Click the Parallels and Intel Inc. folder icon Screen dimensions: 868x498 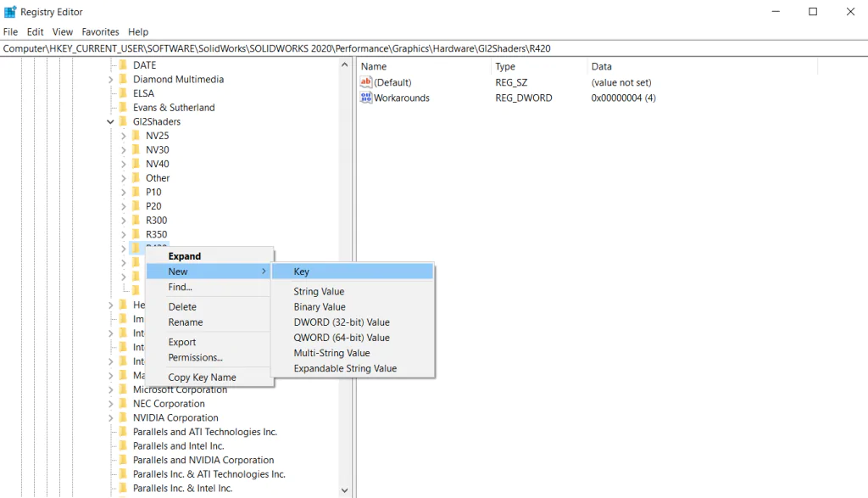[123, 446]
